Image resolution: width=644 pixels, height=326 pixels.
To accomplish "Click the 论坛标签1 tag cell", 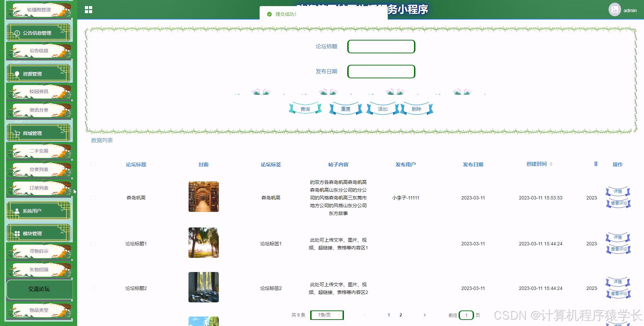I will click(271, 244).
